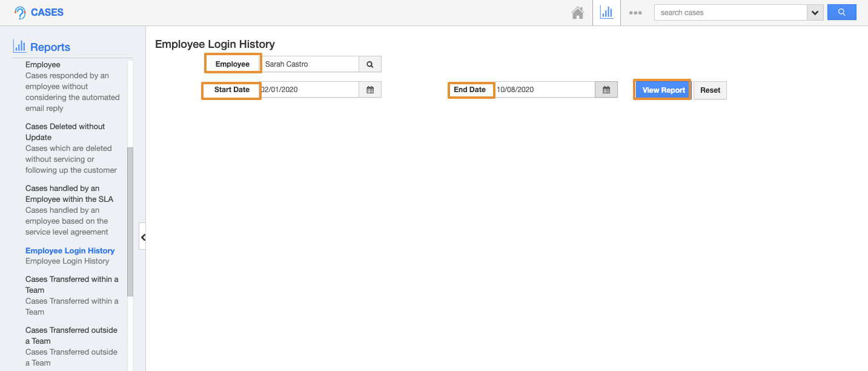Click the View Report button
Viewport: 868px width, 371px height.
pos(663,90)
